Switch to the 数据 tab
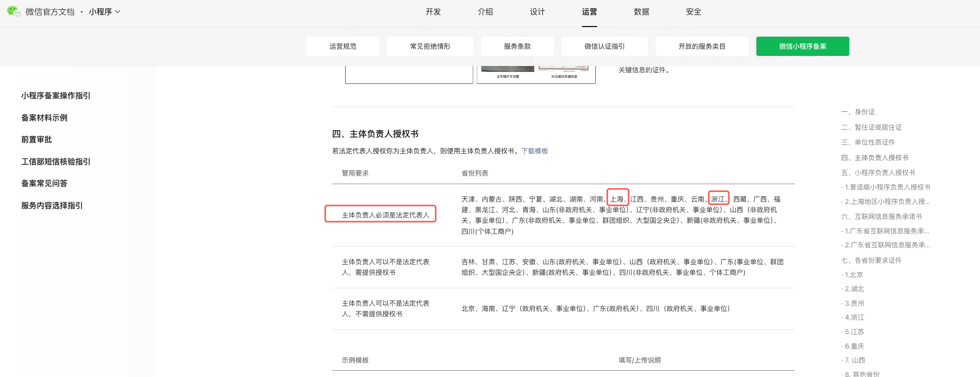Screen dimensions: 980x377 641,12
